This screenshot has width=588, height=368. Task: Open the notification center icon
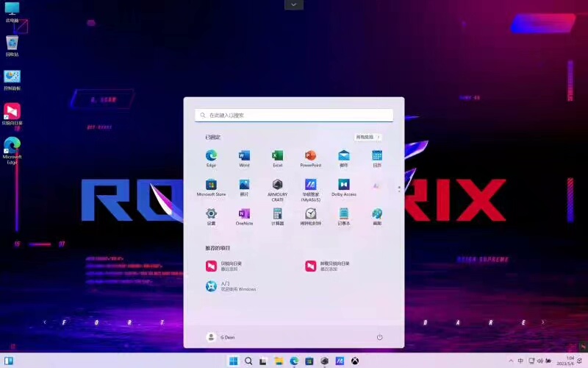pos(580,361)
